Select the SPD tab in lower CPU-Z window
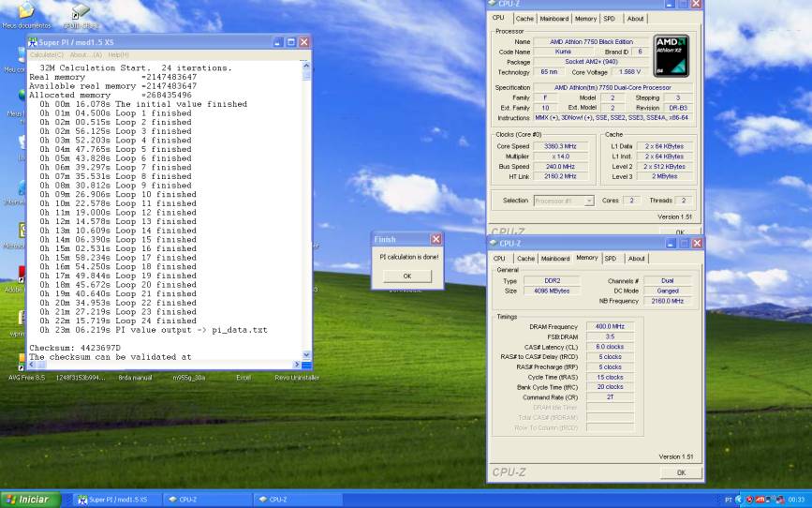Image resolution: width=812 pixels, height=508 pixels. (x=611, y=258)
